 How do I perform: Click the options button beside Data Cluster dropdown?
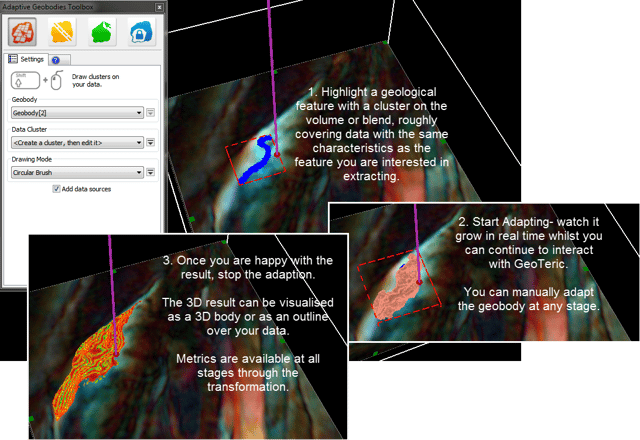pyautogui.click(x=151, y=142)
